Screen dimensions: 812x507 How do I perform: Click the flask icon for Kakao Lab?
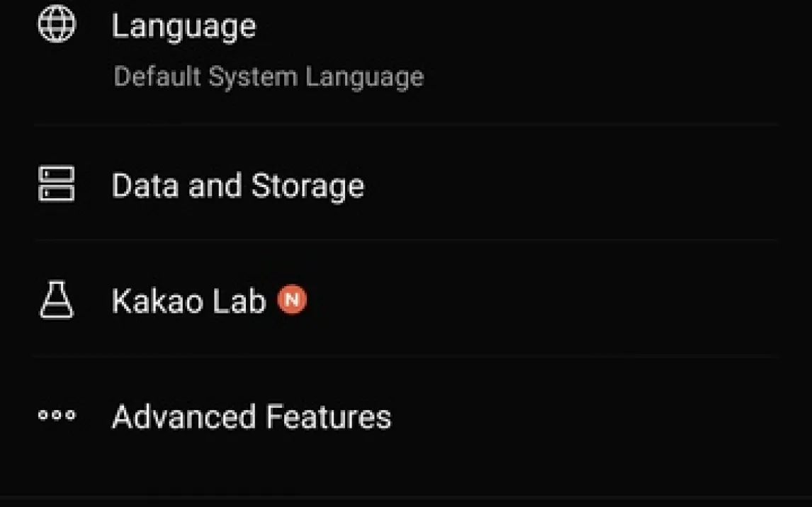coord(57,300)
